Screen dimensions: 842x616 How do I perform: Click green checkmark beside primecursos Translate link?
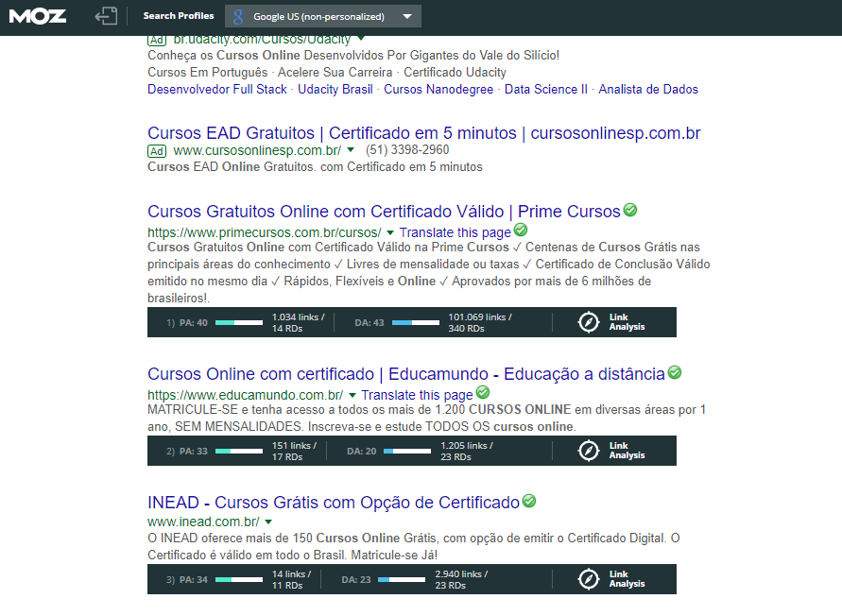[521, 230]
